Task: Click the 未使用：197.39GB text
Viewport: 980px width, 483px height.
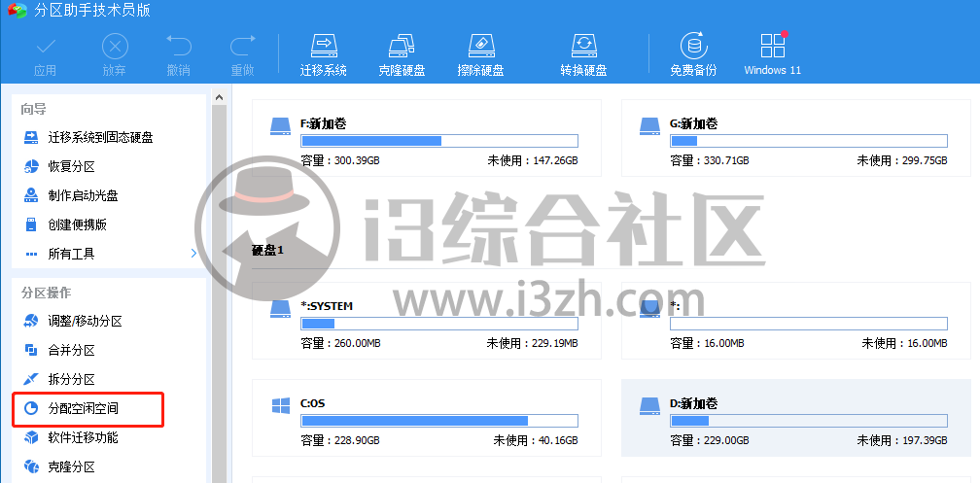Action: (x=902, y=440)
